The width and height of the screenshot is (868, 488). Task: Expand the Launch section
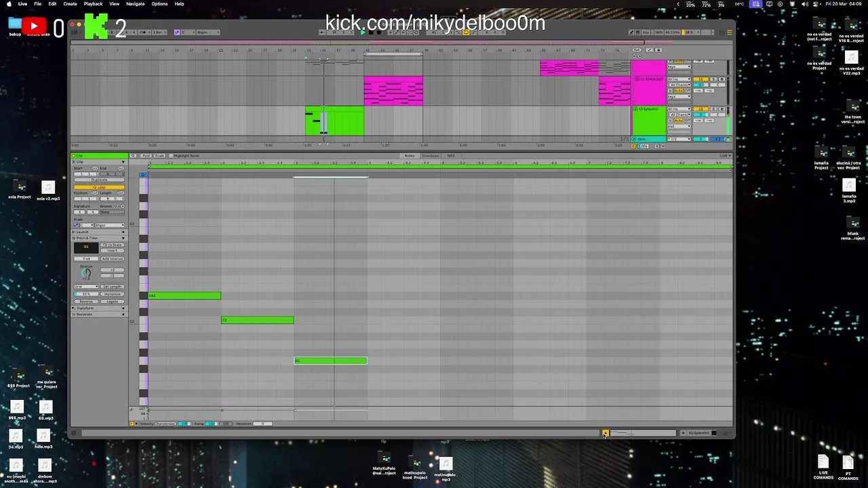click(x=123, y=232)
